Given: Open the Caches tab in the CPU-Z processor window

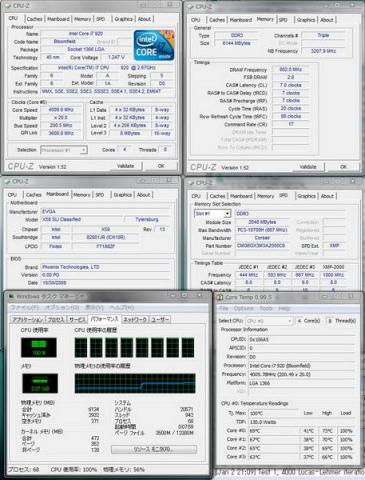Looking at the screenshot, I should (x=35, y=19).
